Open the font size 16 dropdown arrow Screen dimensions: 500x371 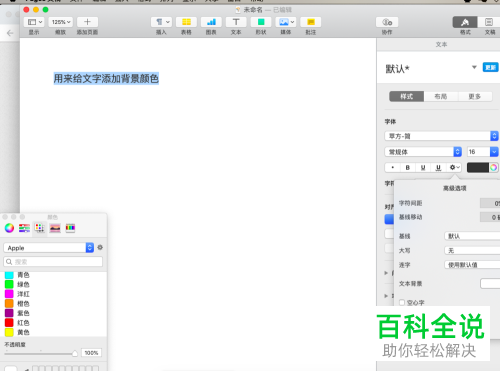click(x=494, y=152)
